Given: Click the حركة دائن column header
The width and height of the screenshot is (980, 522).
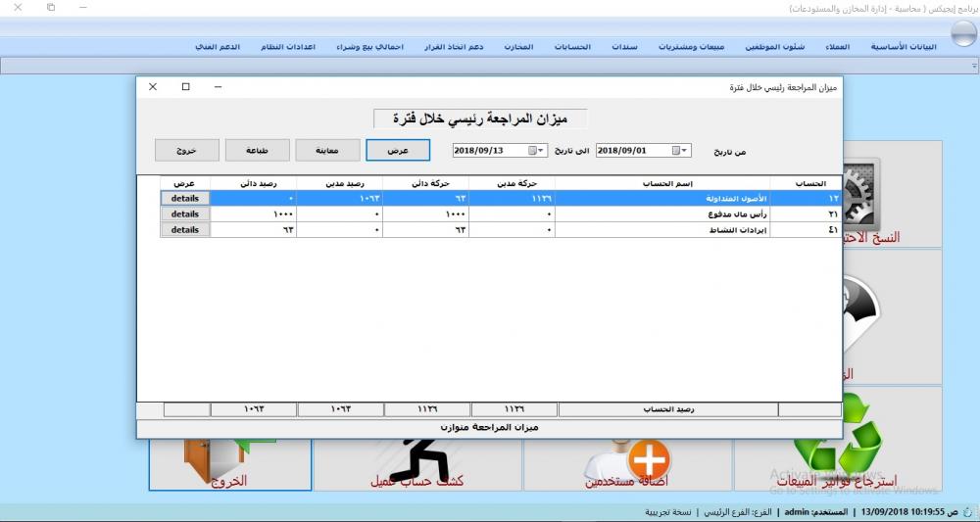Looking at the screenshot, I should pyautogui.click(x=425, y=183).
